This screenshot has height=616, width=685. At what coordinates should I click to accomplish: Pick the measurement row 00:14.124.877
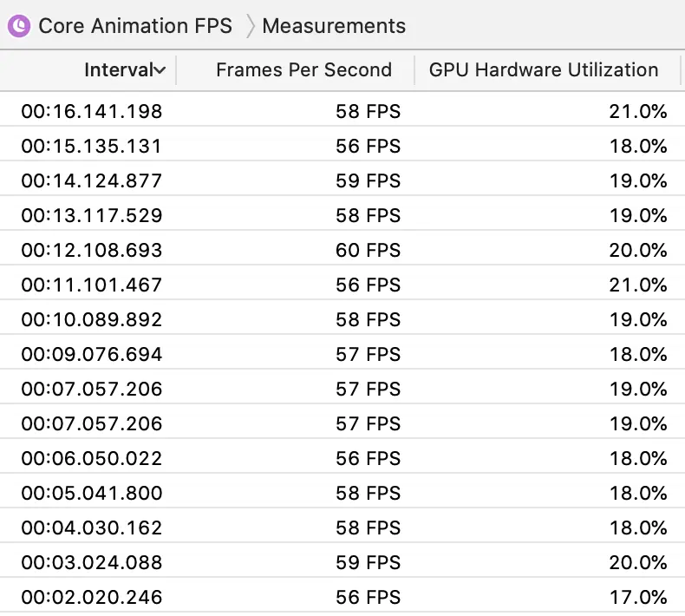[92, 180]
